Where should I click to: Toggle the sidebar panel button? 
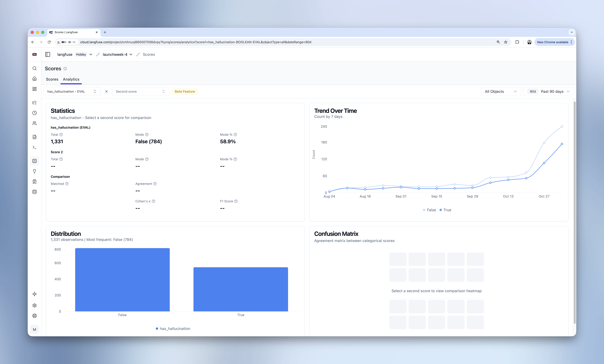coord(48,54)
